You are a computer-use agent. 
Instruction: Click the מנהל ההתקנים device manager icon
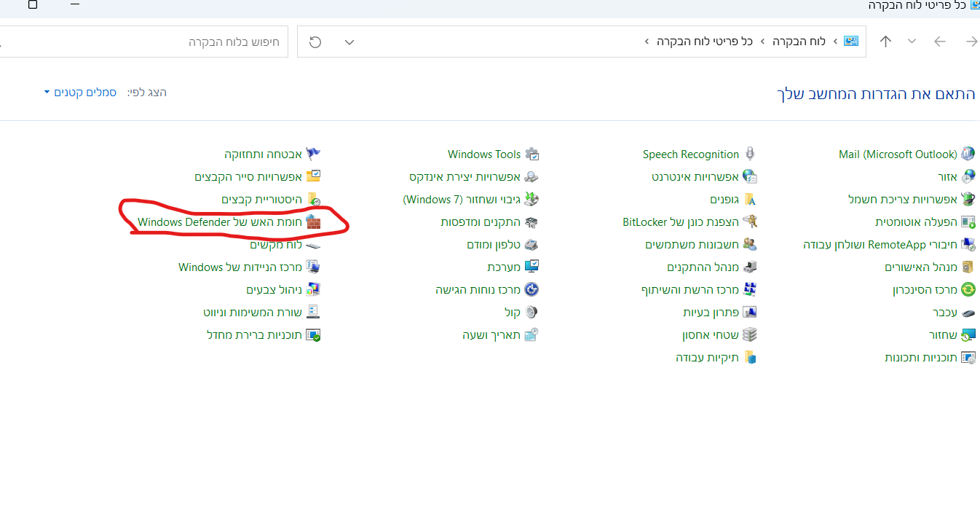click(x=750, y=267)
